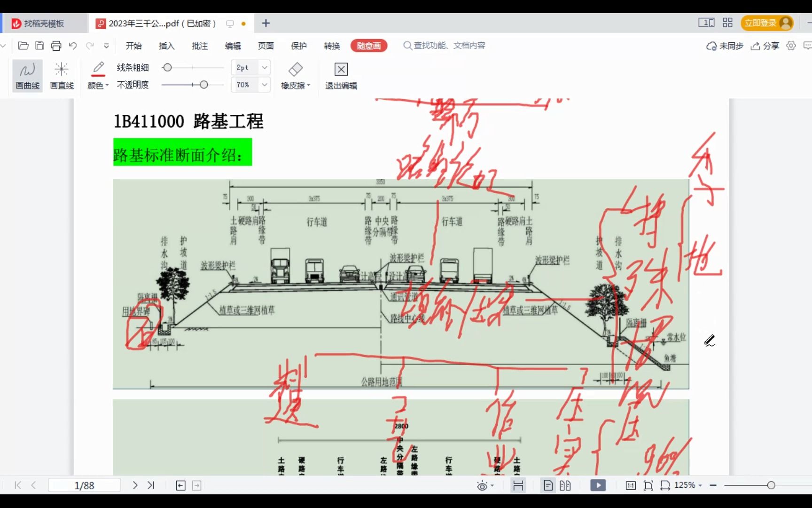
Task: Open the 颜色 pen color picker
Action: point(98,76)
